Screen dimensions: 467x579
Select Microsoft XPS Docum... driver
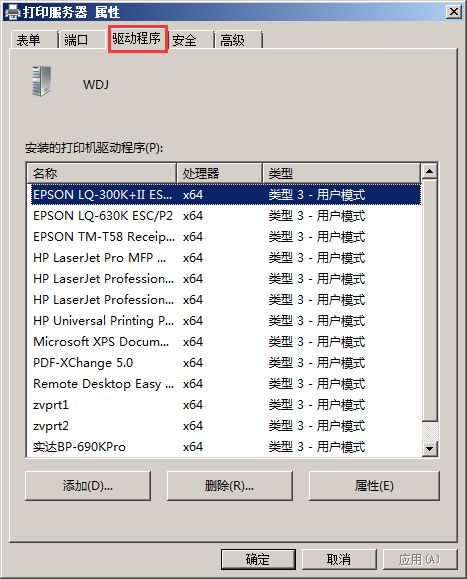226,342
